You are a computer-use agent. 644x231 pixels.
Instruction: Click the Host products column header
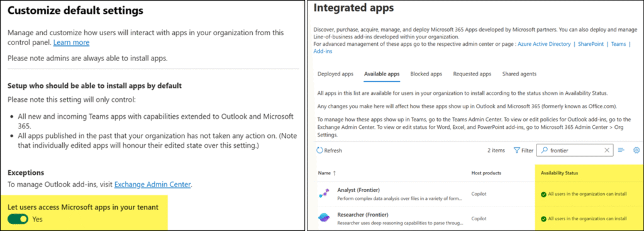tap(486, 173)
